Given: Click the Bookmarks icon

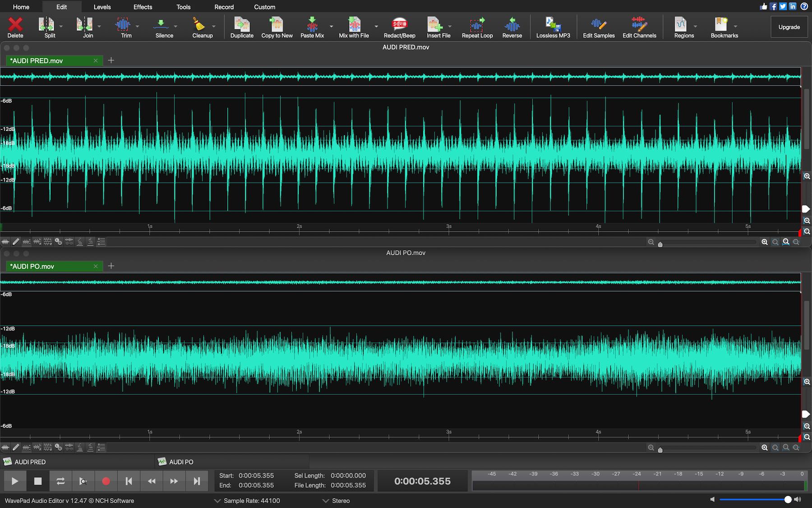Looking at the screenshot, I should 721,24.
